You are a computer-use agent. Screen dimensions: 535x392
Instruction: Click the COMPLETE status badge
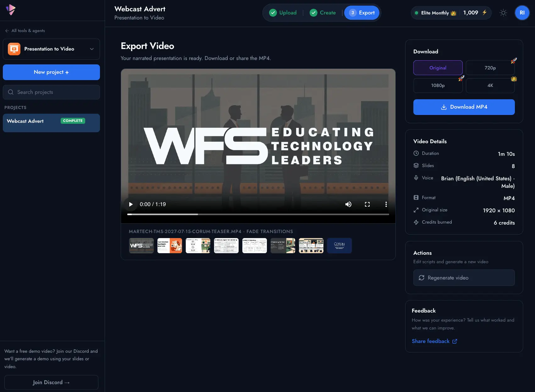73,121
